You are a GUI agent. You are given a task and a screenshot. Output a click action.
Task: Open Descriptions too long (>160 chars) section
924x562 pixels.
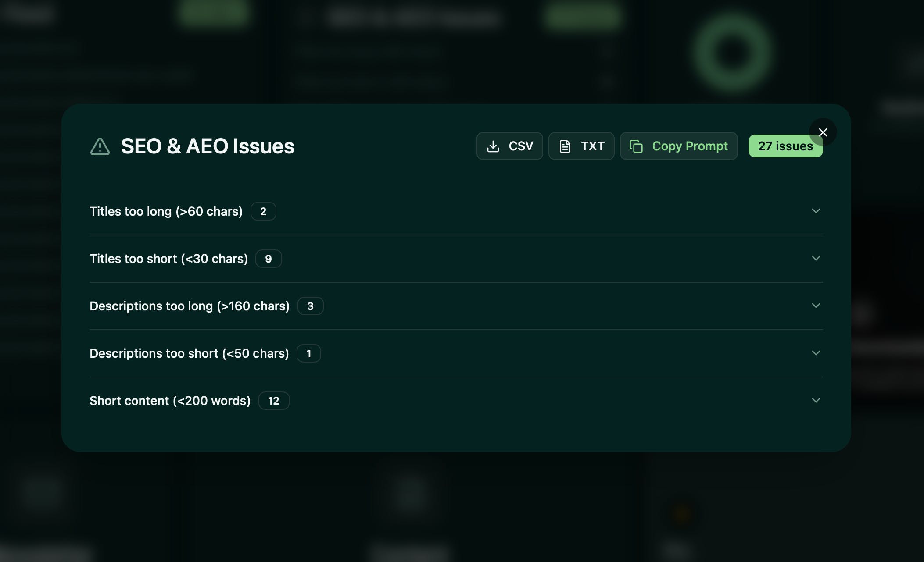coord(189,306)
